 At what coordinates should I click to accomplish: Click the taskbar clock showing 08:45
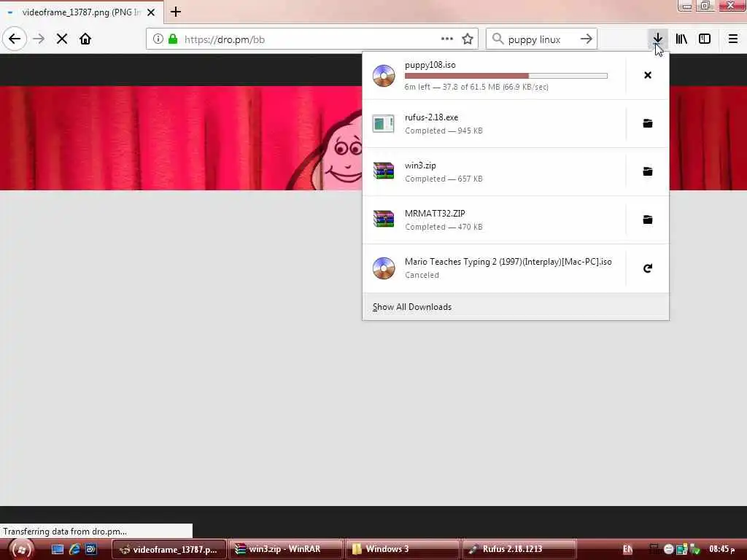pyautogui.click(x=721, y=549)
